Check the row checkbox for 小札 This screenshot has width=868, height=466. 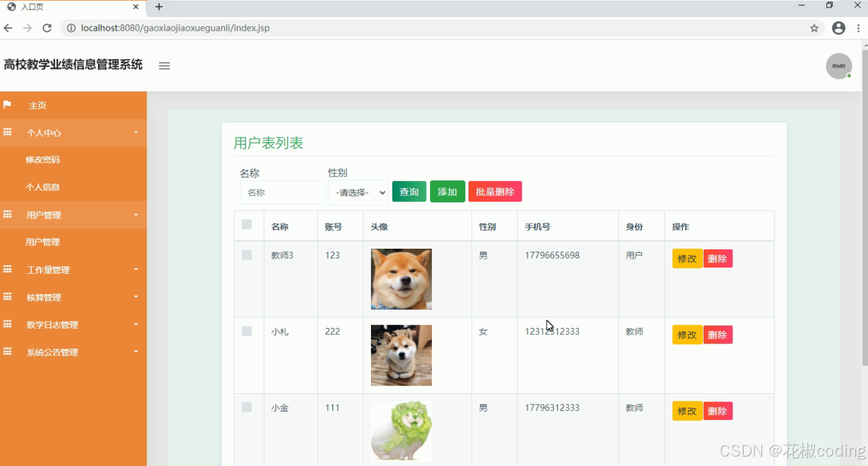[247, 330]
